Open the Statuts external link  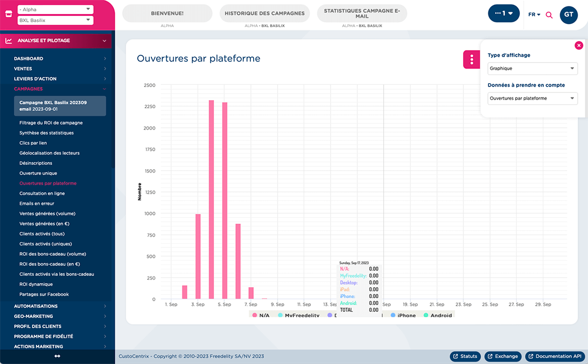(464, 356)
